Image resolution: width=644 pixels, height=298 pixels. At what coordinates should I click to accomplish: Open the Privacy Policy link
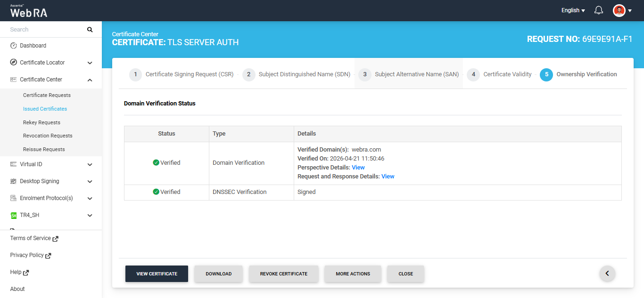click(x=27, y=255)
